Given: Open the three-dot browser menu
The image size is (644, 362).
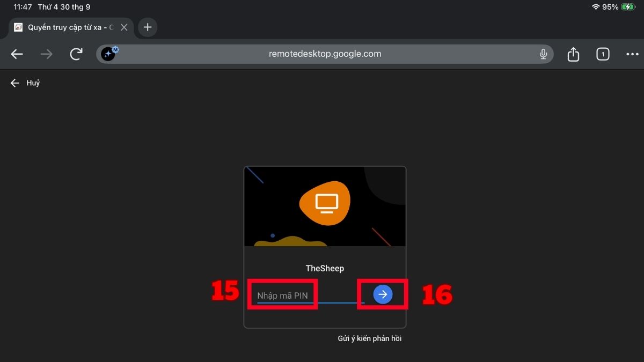Looking at the screenshot, I should click(x=633, y=54).
